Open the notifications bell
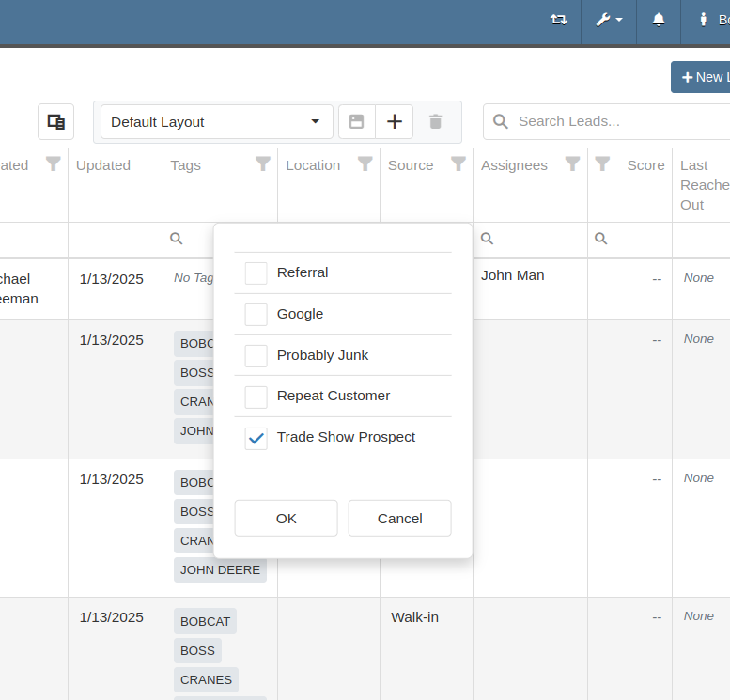 tap(659, 20)
